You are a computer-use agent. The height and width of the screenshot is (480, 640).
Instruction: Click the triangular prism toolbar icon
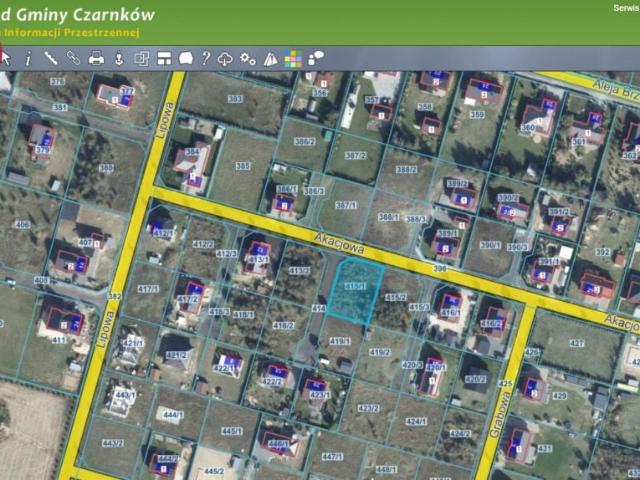coord(270,59)
